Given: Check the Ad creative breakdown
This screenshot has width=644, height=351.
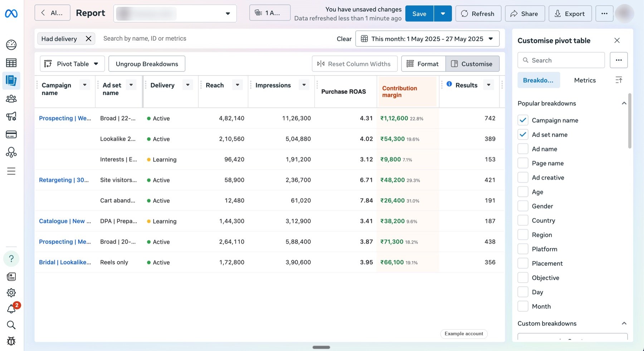Looking at the screenshot, I should tap(523, 177).
